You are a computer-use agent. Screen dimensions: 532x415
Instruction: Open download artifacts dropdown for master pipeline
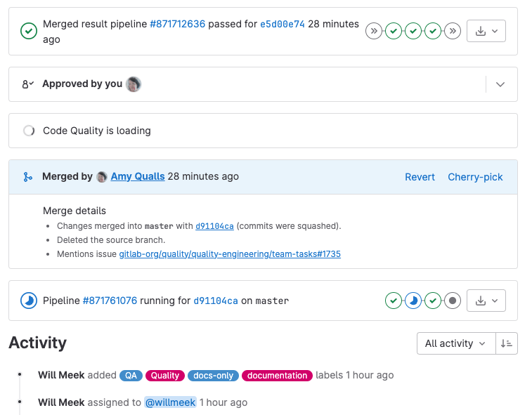point(486,301)
